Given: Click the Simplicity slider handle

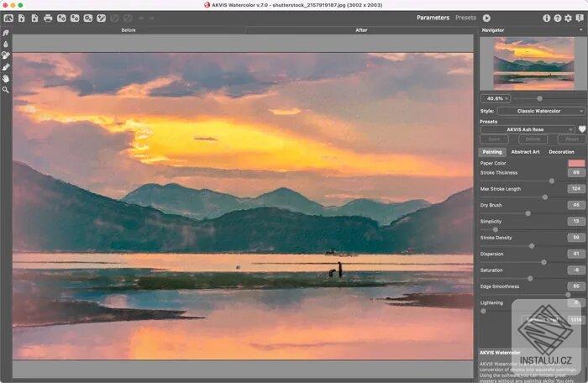Looking at the screenshot, I should click(x=496, y=229).
